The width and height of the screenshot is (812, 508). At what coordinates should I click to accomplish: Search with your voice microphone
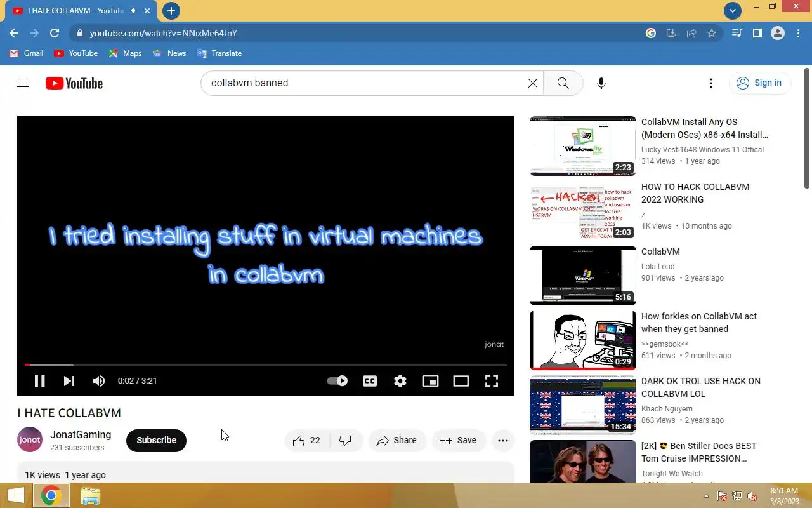tap(601, 83)
